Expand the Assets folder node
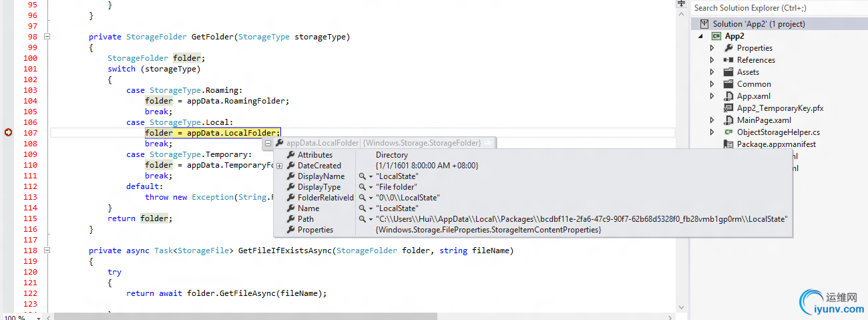This screenshot has width=868, height=320. (x=712, y=72)
